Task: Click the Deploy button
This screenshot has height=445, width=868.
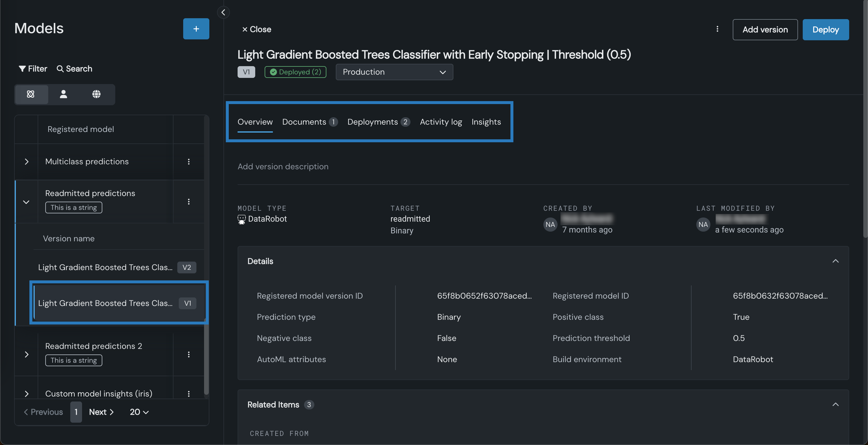Action: click(826, 30)
